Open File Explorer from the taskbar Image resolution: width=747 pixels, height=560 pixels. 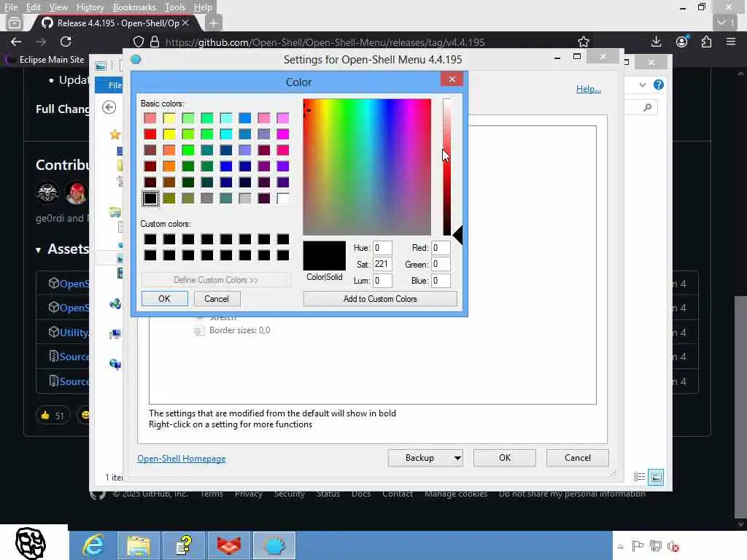[138, 545]
